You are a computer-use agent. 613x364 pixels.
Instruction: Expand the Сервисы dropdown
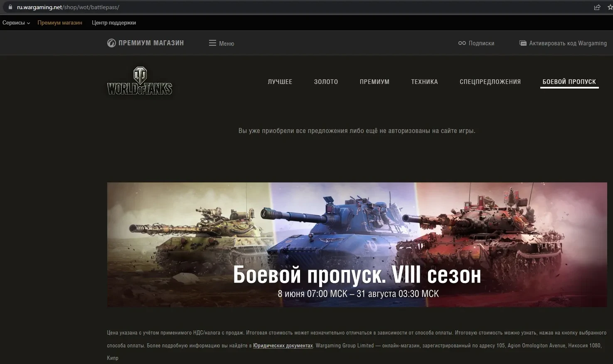coord(16,23)
